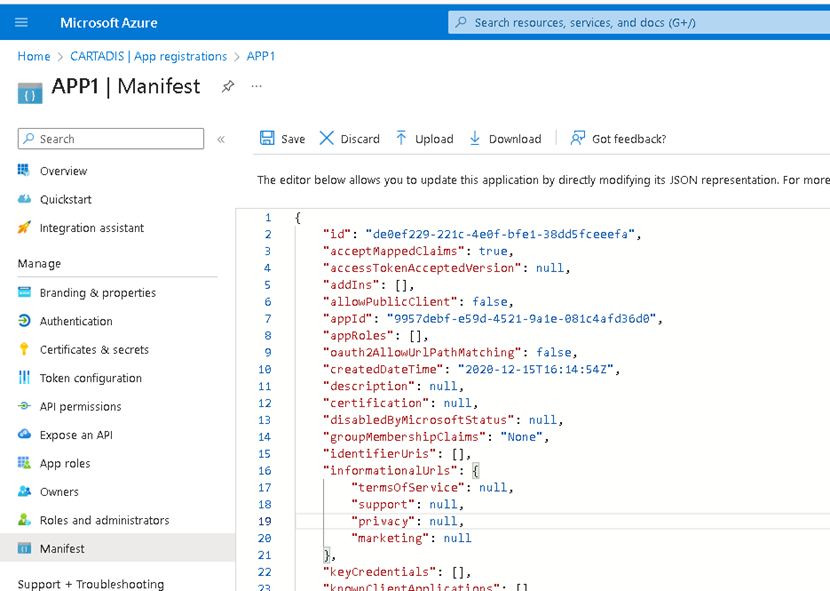Click the Integration assistant rocket icon
Image resolution: width=830 pixels, height=591 pixels.
(x=24, y=227)
